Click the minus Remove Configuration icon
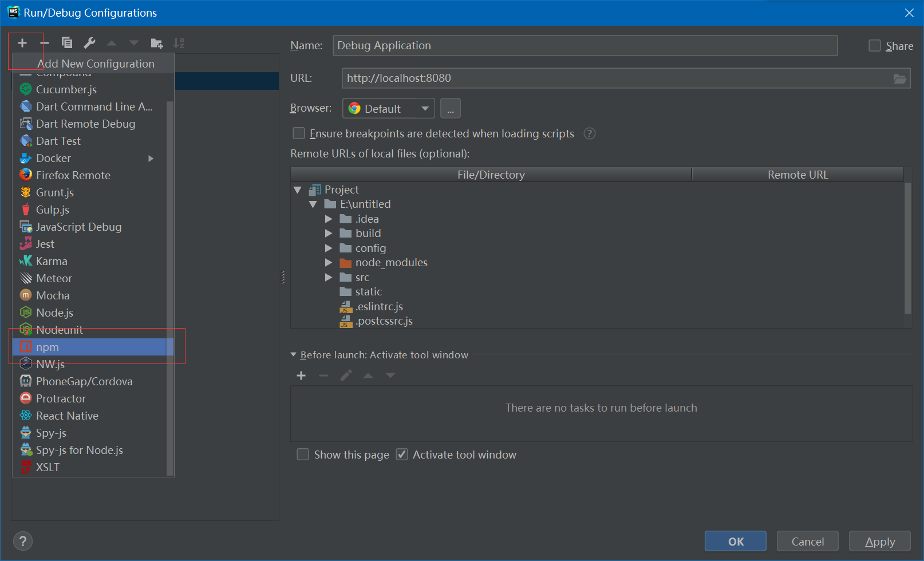Image resolution: width=924 pixels, height=561 pixels. [45, 43]
